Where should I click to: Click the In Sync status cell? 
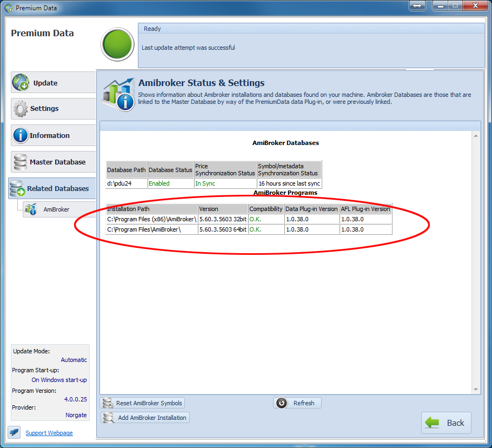225,183
